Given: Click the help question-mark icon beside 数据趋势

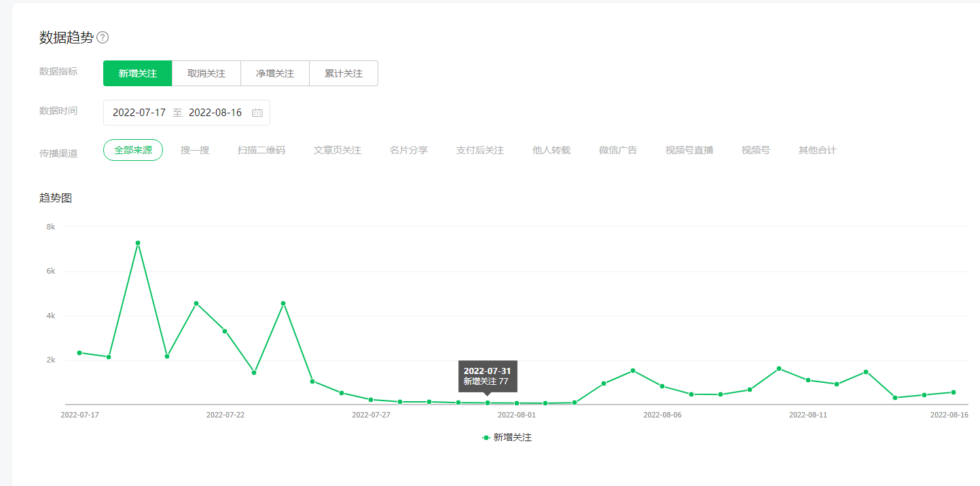Looking at the screenshot, I should point(103,37).
